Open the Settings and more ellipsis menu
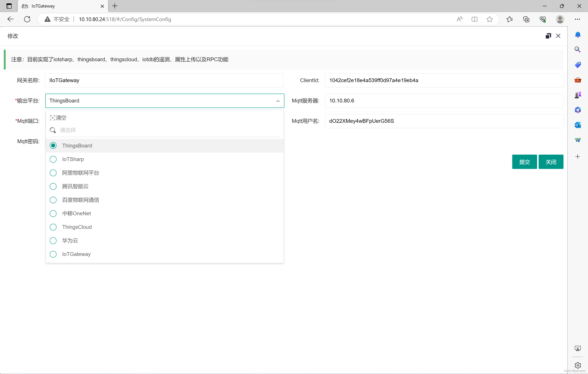Viewport: 588px width, 374px height. point(577,19)
